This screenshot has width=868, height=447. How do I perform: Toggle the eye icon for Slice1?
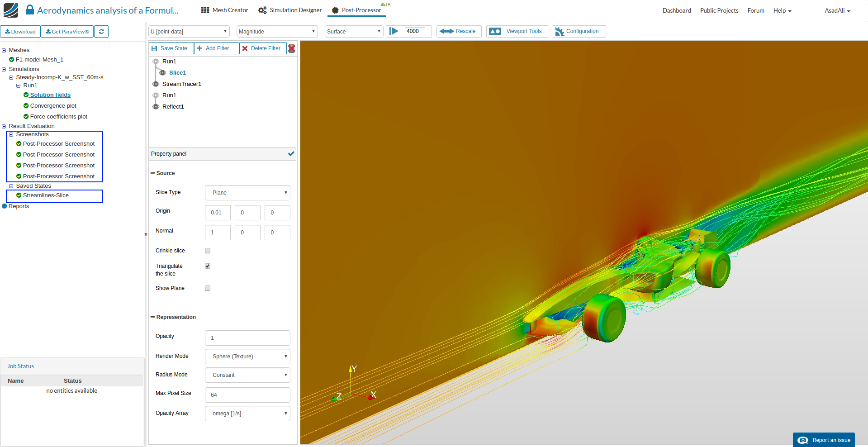pyautogui.click(x=162, y=73)
